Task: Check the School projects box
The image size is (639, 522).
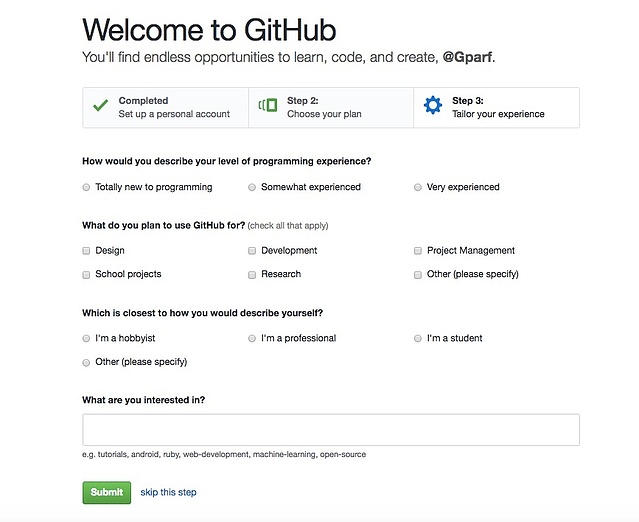Action: (86, 274)
